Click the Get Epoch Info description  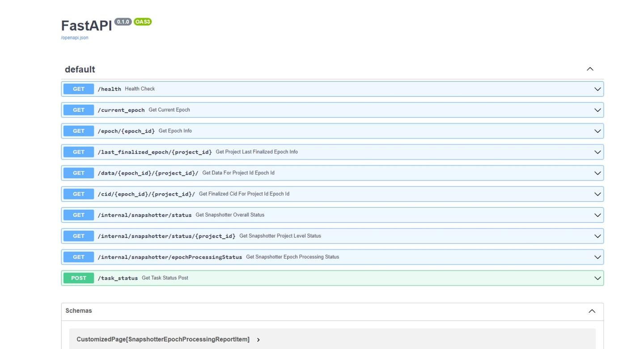point(175,131)
